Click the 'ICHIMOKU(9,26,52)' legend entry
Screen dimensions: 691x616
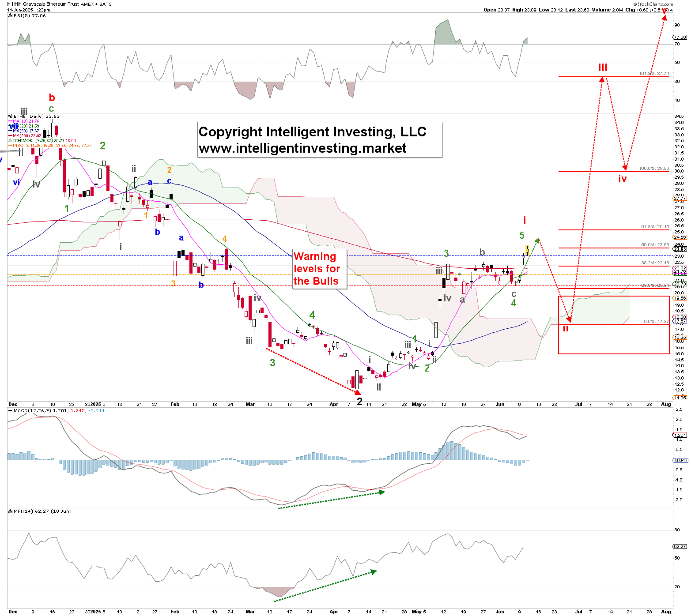45,141
